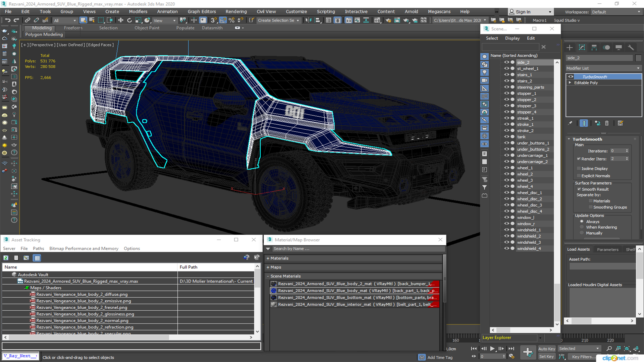The image size is (644, 362).
Task: Enable the Explicit Normals checkbox
Action: pyautogui.click(x=579, y=176)
